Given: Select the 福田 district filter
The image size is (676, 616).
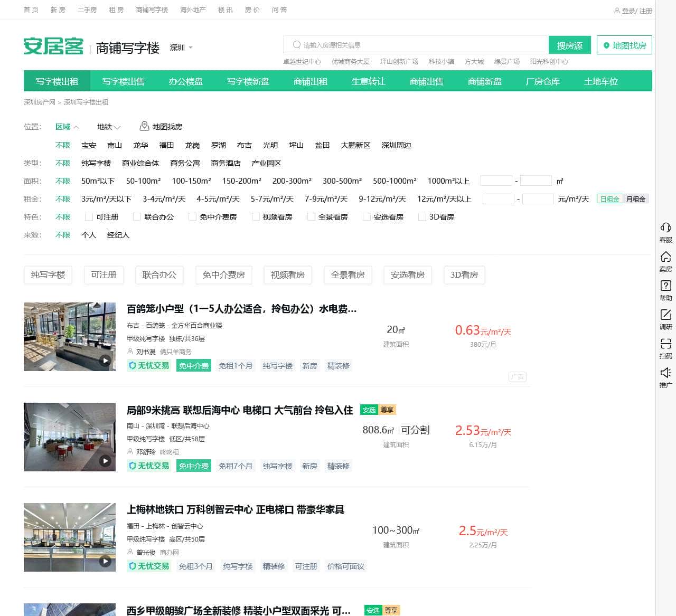Looking at the screenshot, I should pos(166,145).
